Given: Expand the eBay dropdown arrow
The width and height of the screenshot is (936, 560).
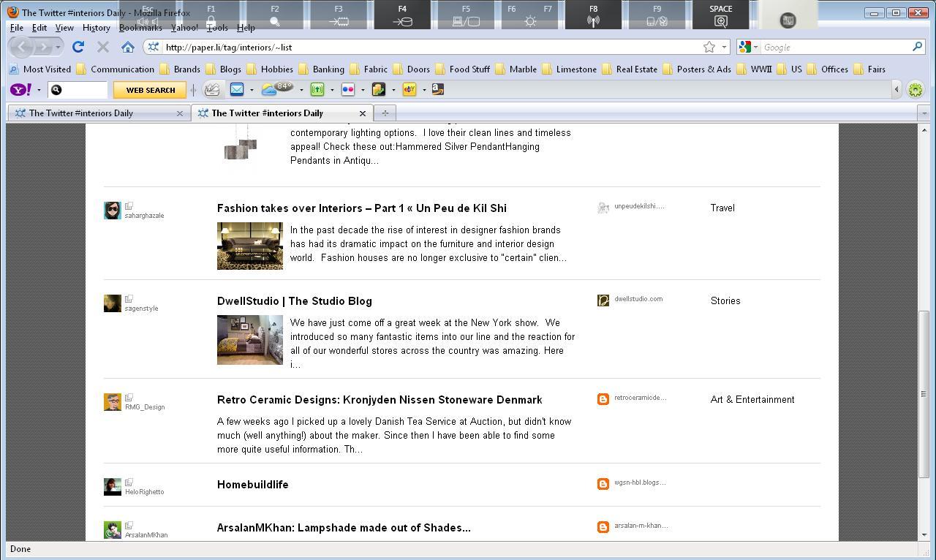Looking at the screenshot, I should (424, 90).
